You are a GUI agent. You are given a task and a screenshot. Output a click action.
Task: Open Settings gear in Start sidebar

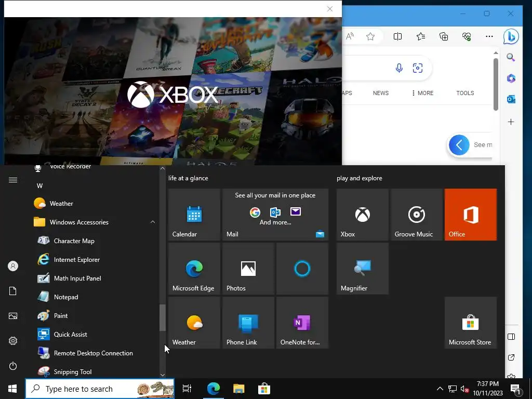tap(13, 341)
